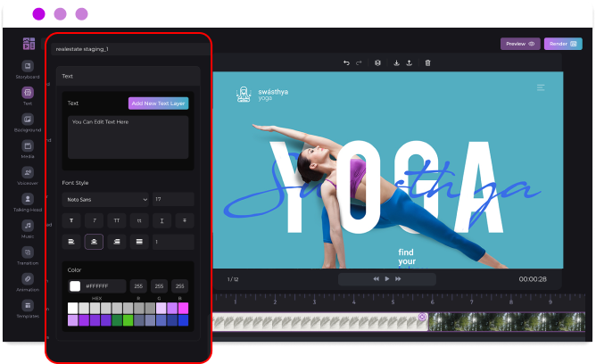Select the Music sidebar icon
This screenshot has height=364, width=596.
click(28, 226)
